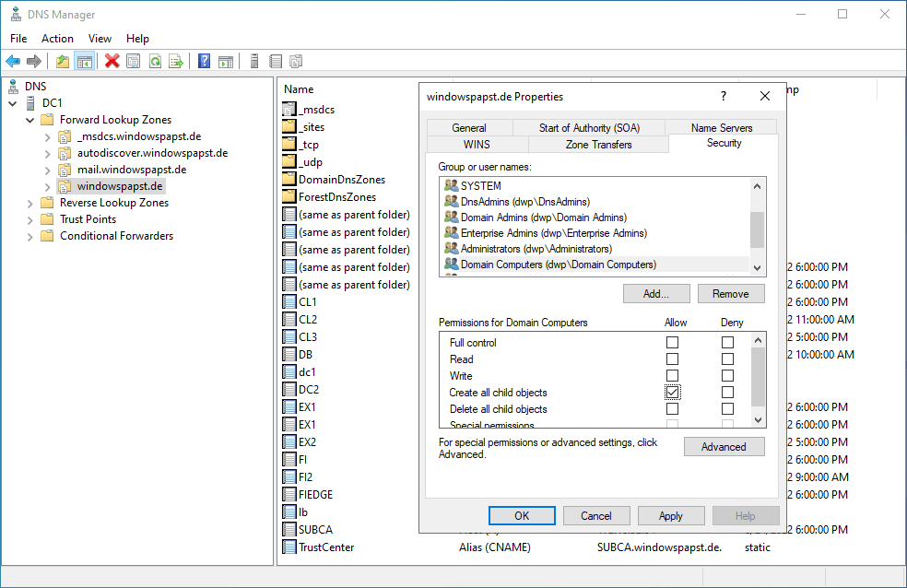Select DnsAdmins in the group list
Screen dimensions: 907x588
[x=524, y=202]
